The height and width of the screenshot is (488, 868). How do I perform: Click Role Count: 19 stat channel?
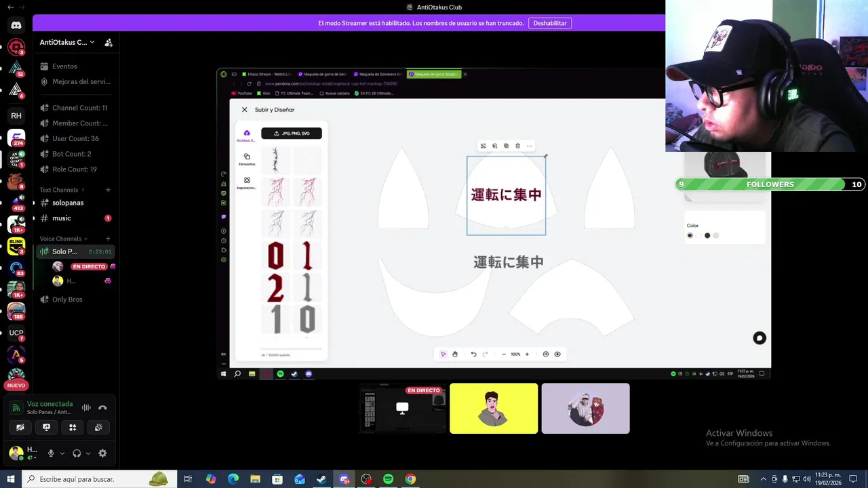tap(76, 169)
